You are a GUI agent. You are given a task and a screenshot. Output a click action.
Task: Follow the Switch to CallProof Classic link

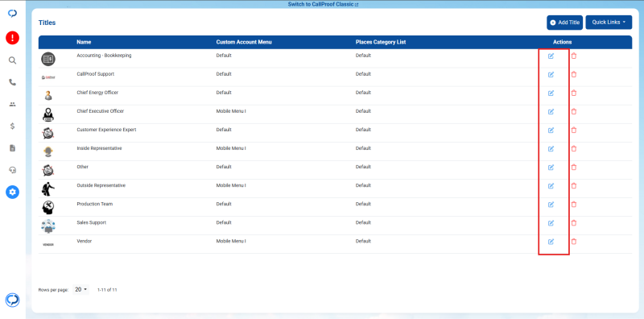[x=324, y=4]
